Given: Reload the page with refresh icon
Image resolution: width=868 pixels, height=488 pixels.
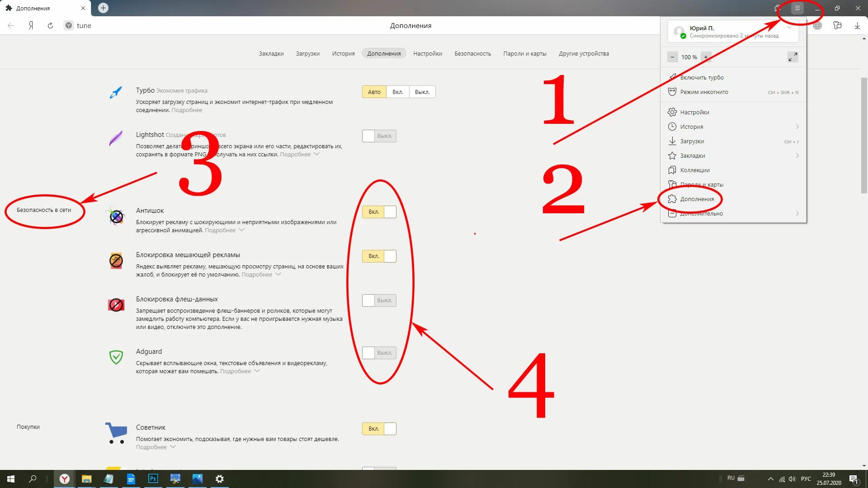Looking at the screenshot, I should (x=50, y=26).
